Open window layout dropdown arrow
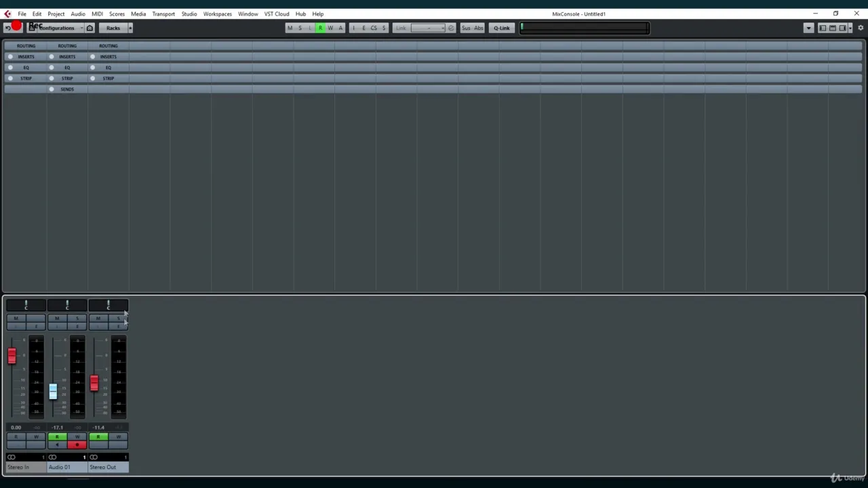Viewport: 868px width, 488px height. pyautogui.click(x=851, y=28)
